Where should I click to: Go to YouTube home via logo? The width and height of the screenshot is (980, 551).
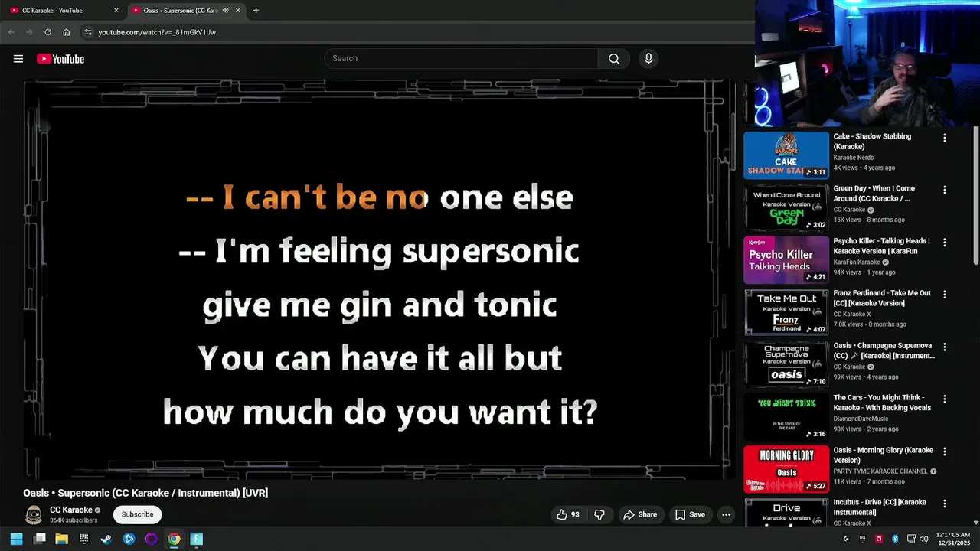tap(60, 59)
